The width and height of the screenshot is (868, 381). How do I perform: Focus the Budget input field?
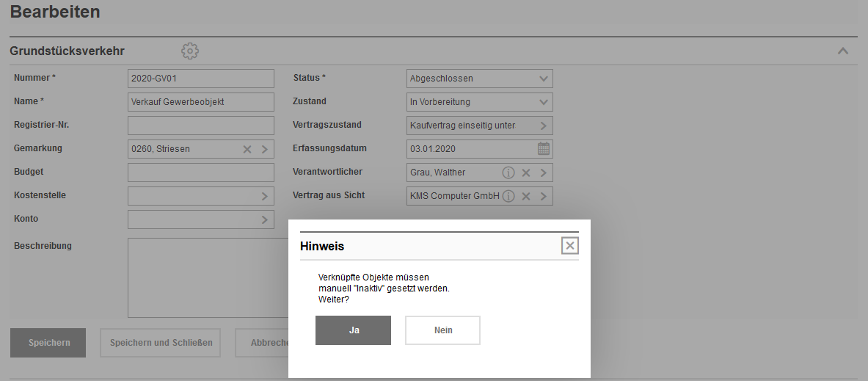200,173
